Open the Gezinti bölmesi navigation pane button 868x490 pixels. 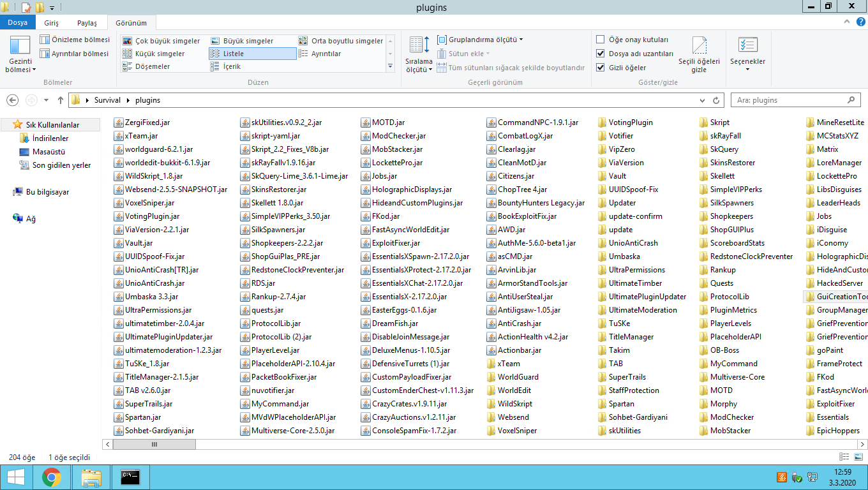20,54
